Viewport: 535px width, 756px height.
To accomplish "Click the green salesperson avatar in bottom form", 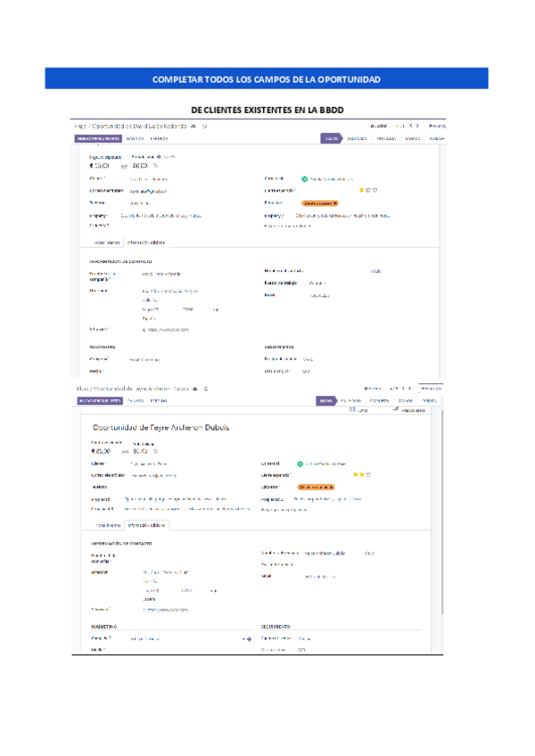I will point(301,464).
